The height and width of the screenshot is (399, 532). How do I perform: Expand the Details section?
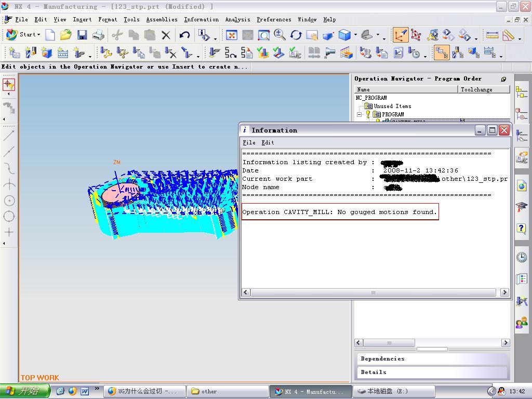432,372
